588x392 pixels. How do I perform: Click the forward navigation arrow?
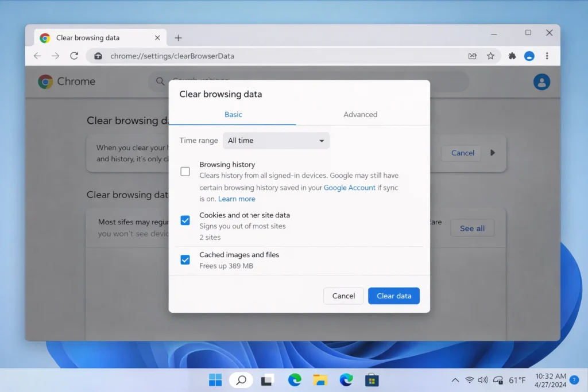[x=56, y=56]
